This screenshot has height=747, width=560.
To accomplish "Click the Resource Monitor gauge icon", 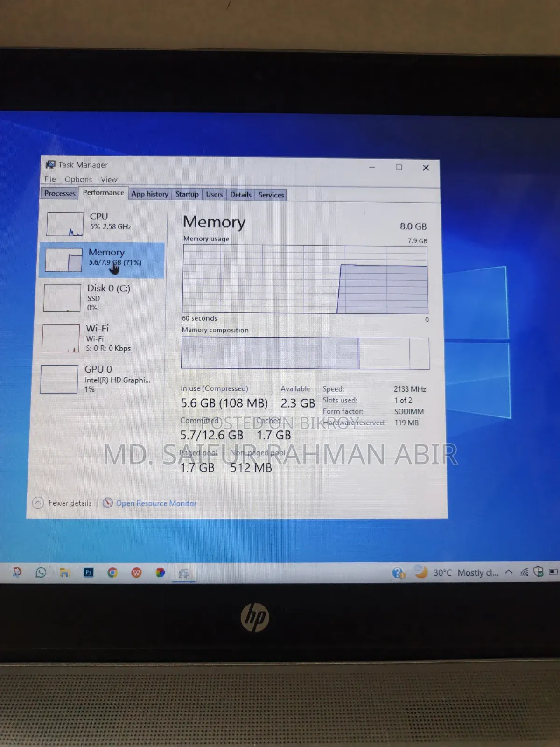I will click(x=108, y=503).
